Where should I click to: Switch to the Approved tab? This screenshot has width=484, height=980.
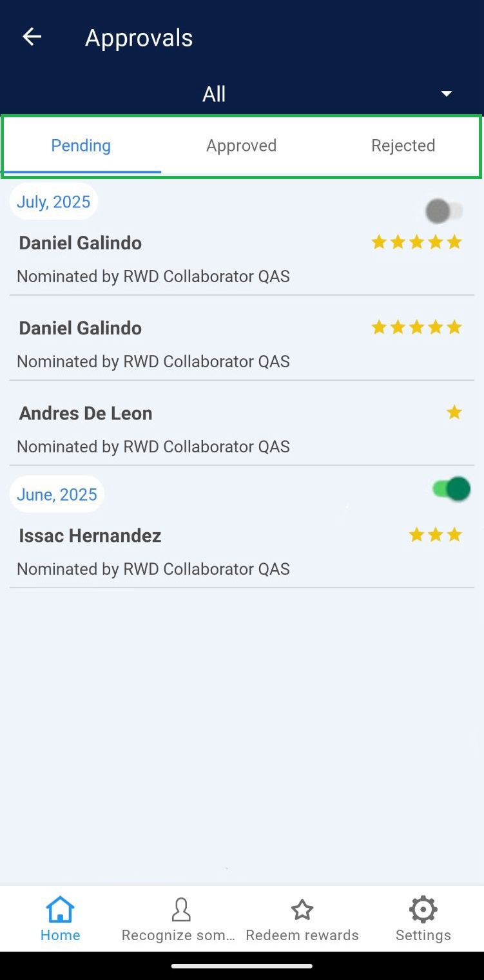pyautogui.click(x=242, y=146)
